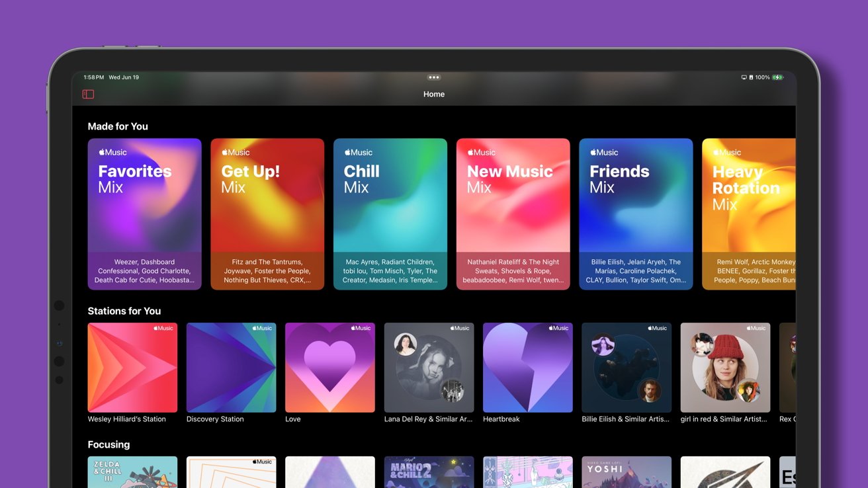868x488 pixels.
Task: Play the Discovery Station artwork
Action: (232, 368)
